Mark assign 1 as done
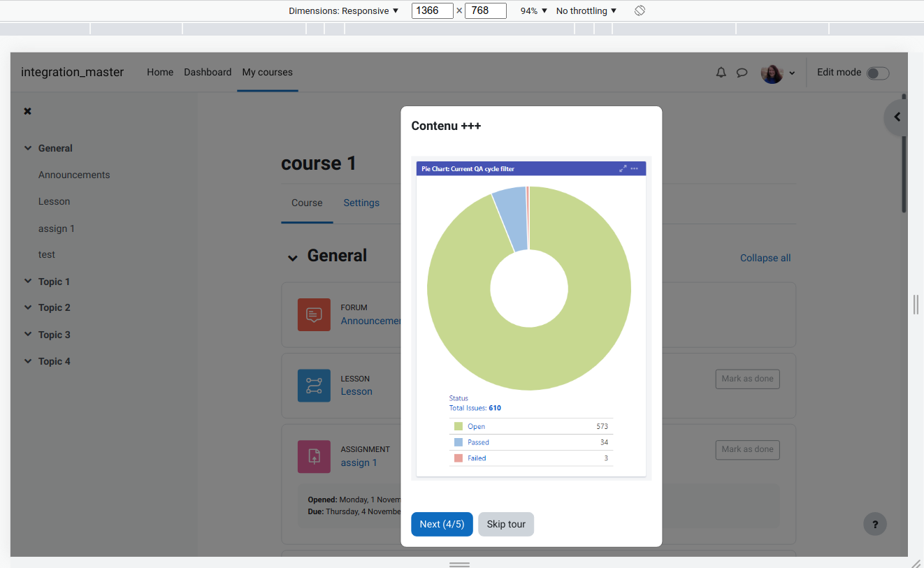 click(747, 449)
